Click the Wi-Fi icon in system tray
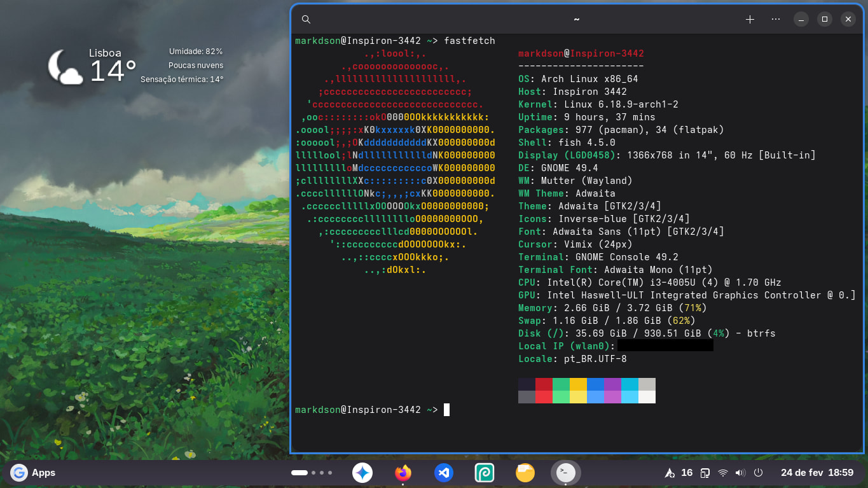Image resolution: width=868 pixels, height=488 pixels. coord(722,473)
